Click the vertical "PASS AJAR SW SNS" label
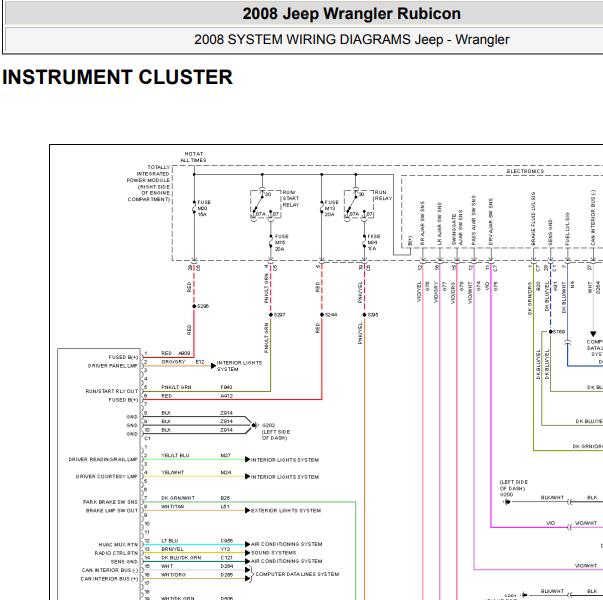The height and width of the screenshot is (600, 603). (474, 220)
